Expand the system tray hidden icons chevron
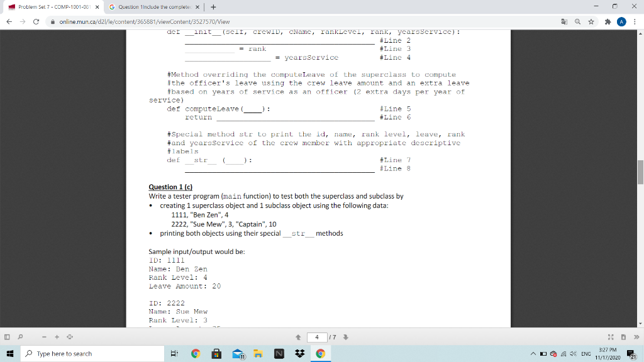Viewport: 644px width, 362px height. click(x=533, y=353)
